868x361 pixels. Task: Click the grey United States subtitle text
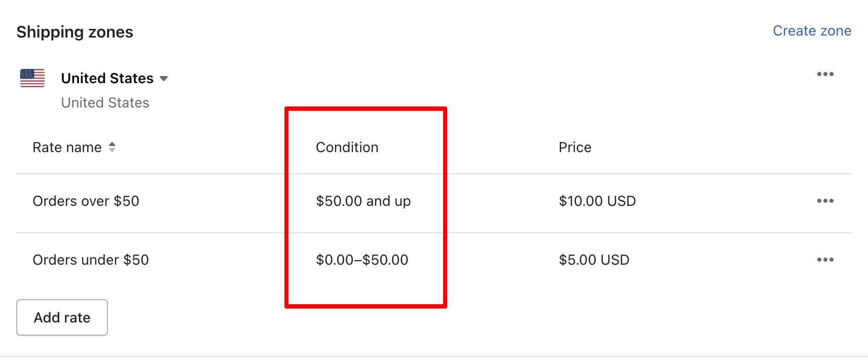(x=105, y=102)
